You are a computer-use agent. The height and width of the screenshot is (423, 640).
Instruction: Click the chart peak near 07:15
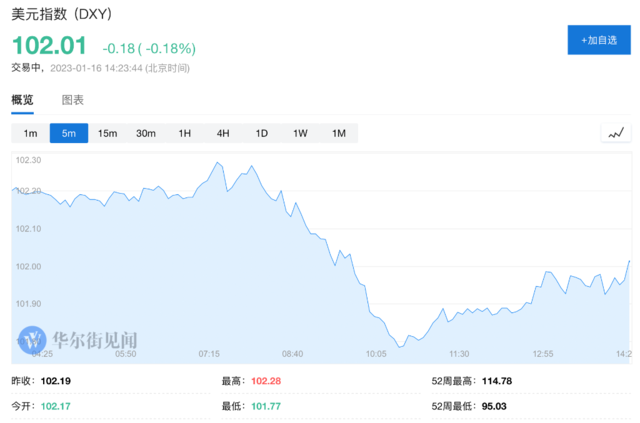pos(215,162)
